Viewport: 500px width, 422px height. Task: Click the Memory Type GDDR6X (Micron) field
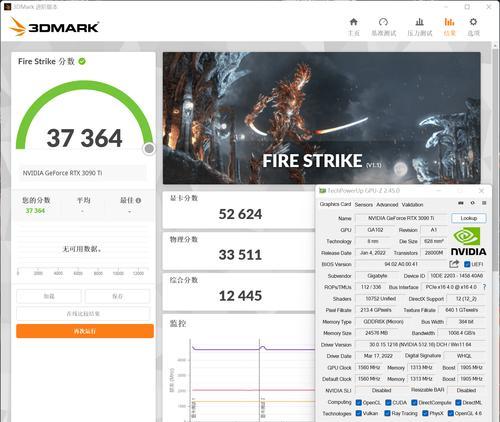click(x=383, y=322)
